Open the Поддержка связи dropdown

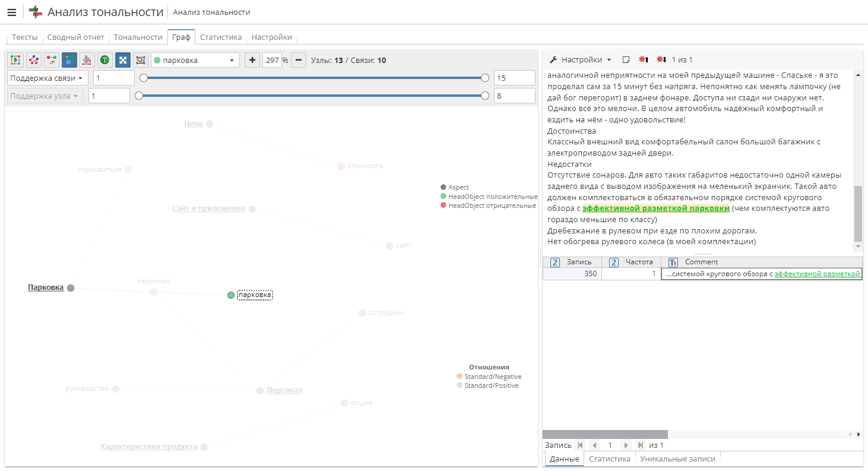[47, 78]
